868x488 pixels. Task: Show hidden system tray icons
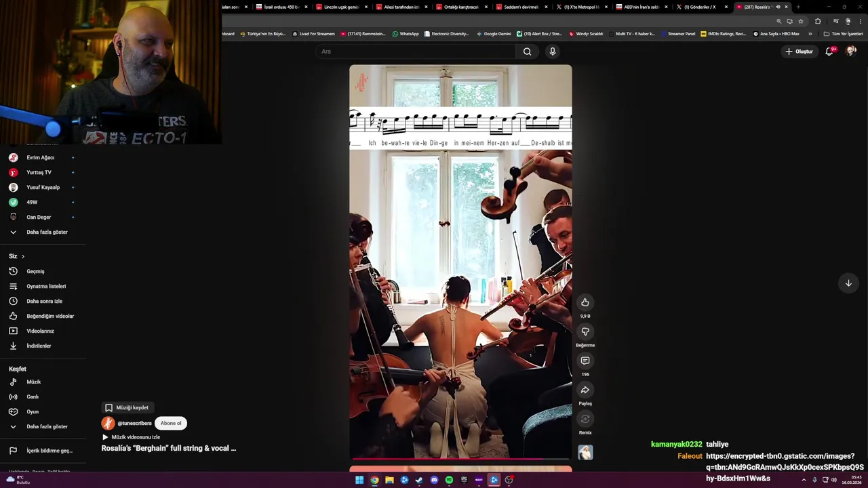coord(804,480)
